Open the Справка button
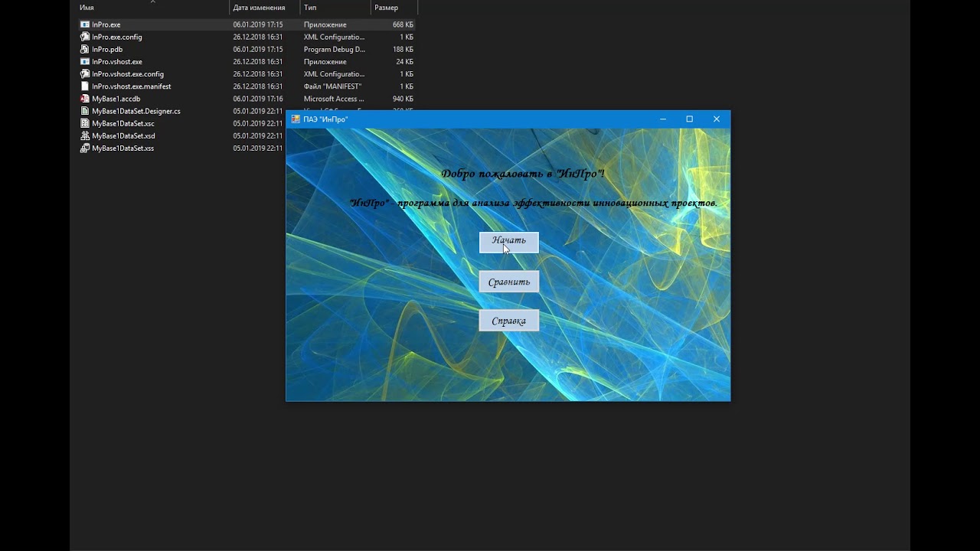The height and width of the screenshot is (551, 980). point(509,321)
